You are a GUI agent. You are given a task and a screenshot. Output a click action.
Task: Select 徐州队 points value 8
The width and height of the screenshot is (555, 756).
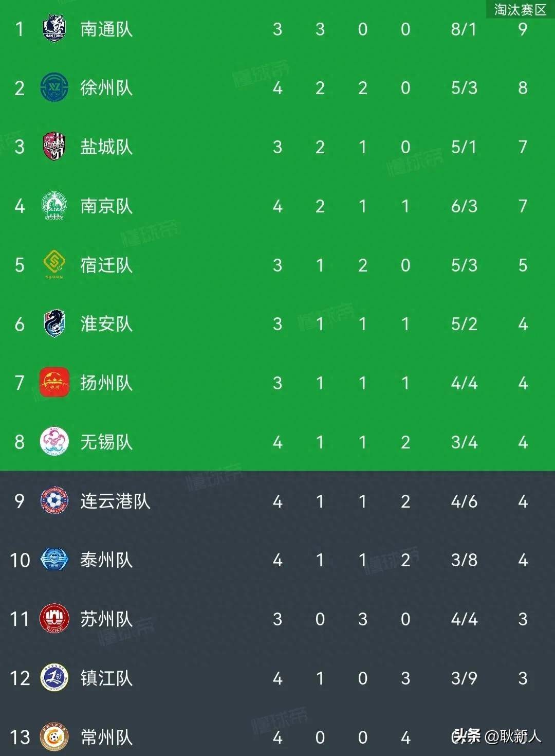[523, 88]
